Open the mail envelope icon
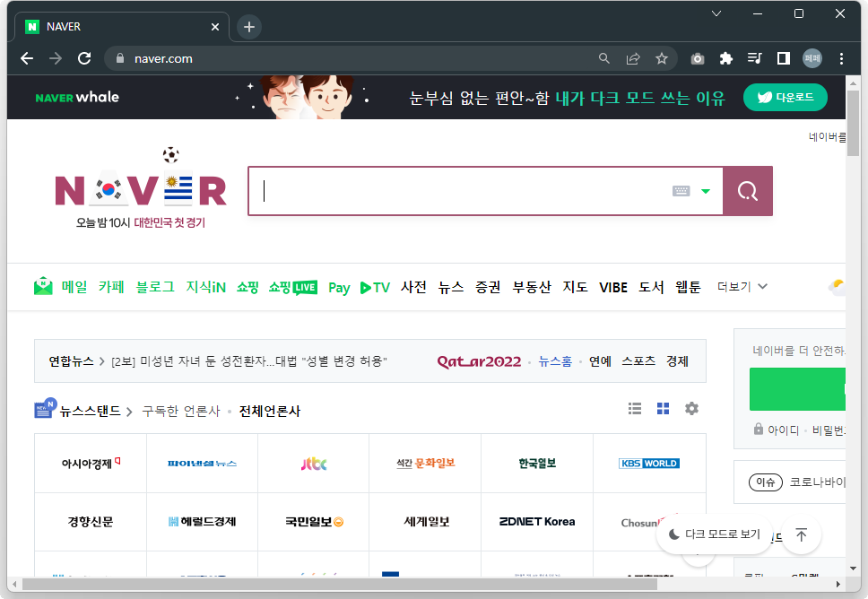 click(43, 286)
